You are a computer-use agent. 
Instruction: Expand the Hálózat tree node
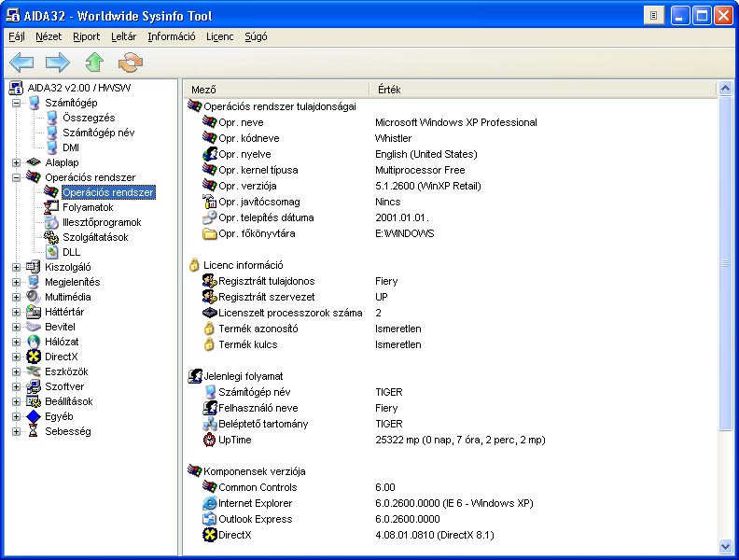[x=16, y=342]
